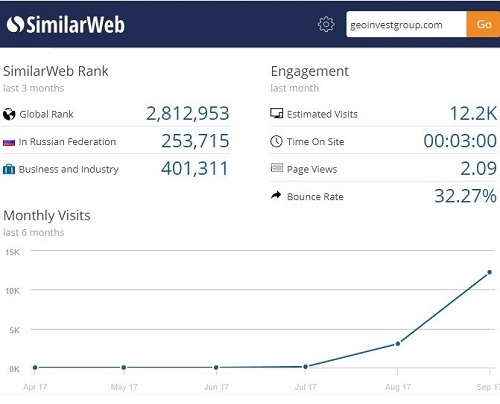Click the Time On Site clock icon

click(x=276, y=141)
